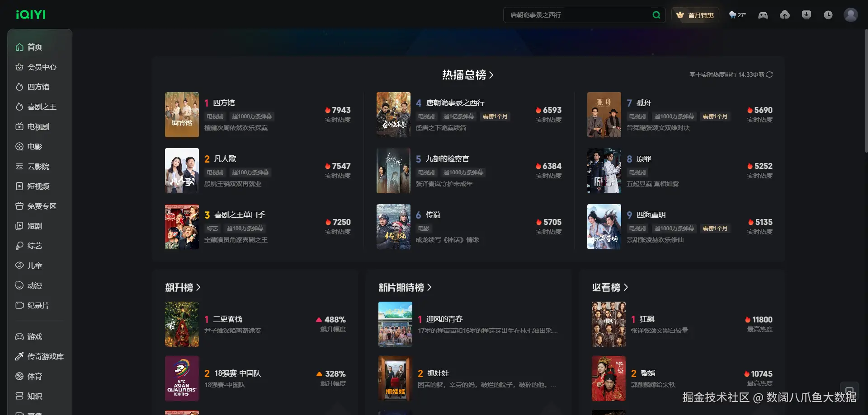Open 唐朝诡事录之西行 ranking title
The height and width of the screenshot is (415, 868).
[455, 103]
